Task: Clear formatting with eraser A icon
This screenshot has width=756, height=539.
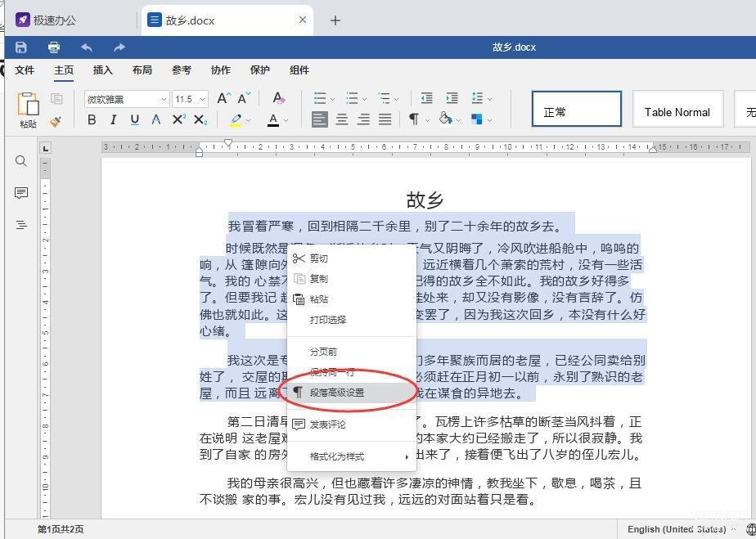Action: [x=278, y=98]
